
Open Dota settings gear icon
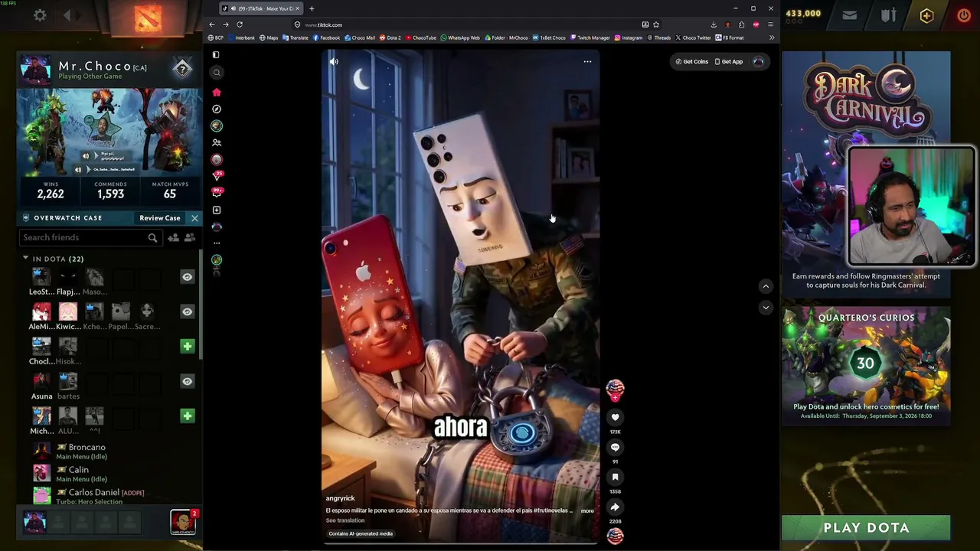tap(40, 15)
